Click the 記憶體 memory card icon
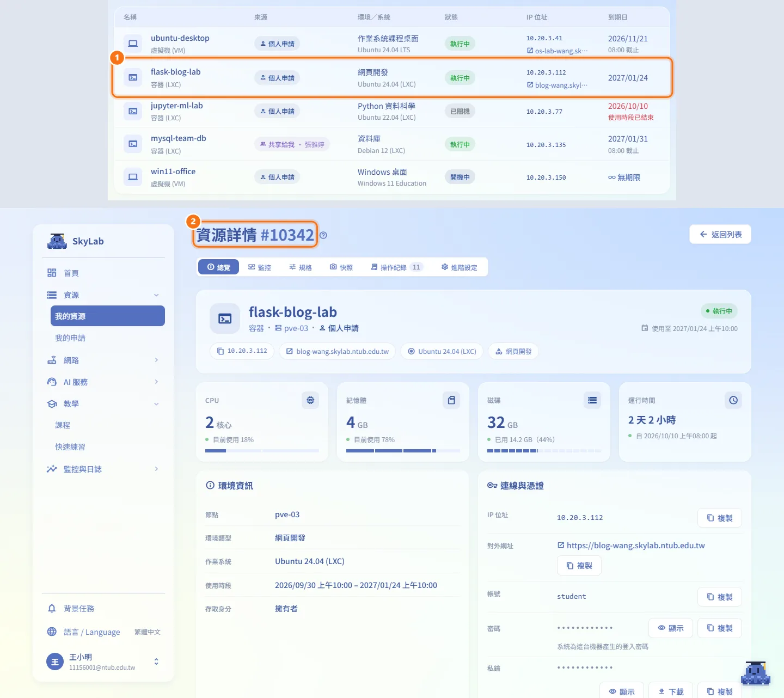784x698 pixels. [x=451, y=400]
